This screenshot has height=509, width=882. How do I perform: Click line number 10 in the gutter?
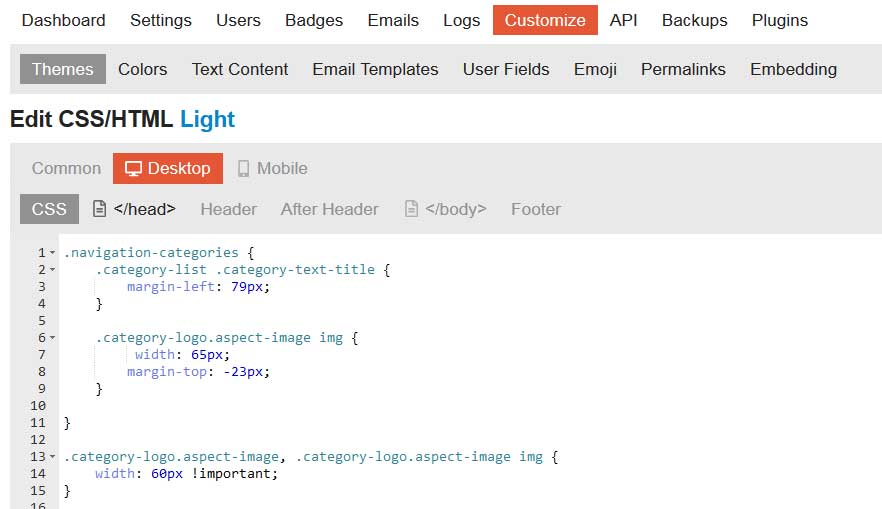(x=38, y=406)
